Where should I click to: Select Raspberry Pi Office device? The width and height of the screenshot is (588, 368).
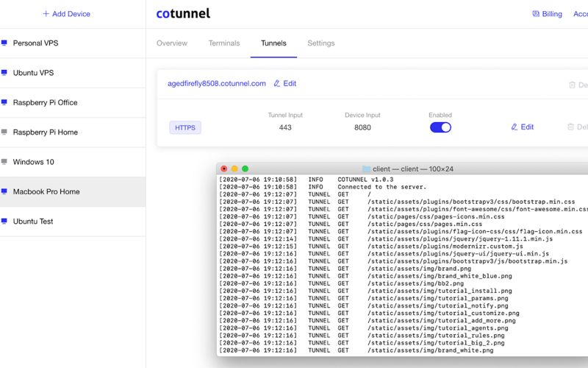[x=73, y=102]
